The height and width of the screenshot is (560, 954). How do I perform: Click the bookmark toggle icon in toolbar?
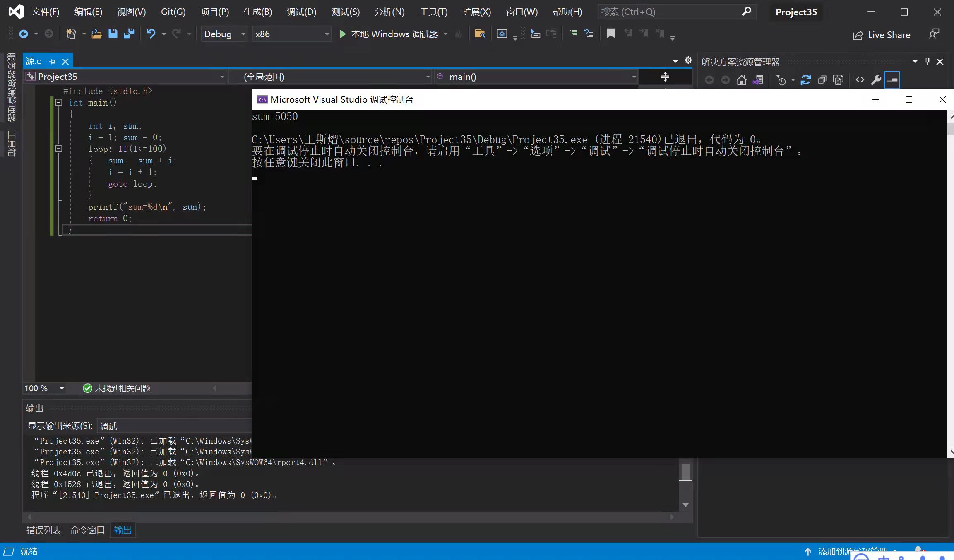click(610, 34)
